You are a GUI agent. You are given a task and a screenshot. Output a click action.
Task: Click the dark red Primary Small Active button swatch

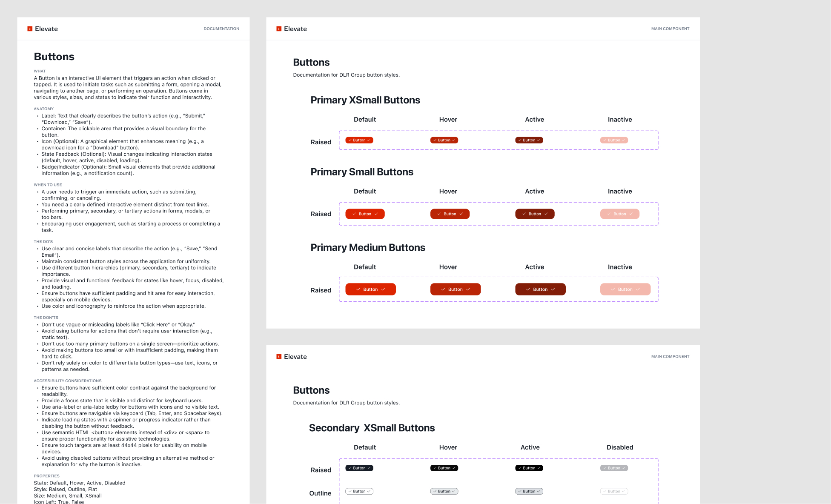[x=535, y=214]
